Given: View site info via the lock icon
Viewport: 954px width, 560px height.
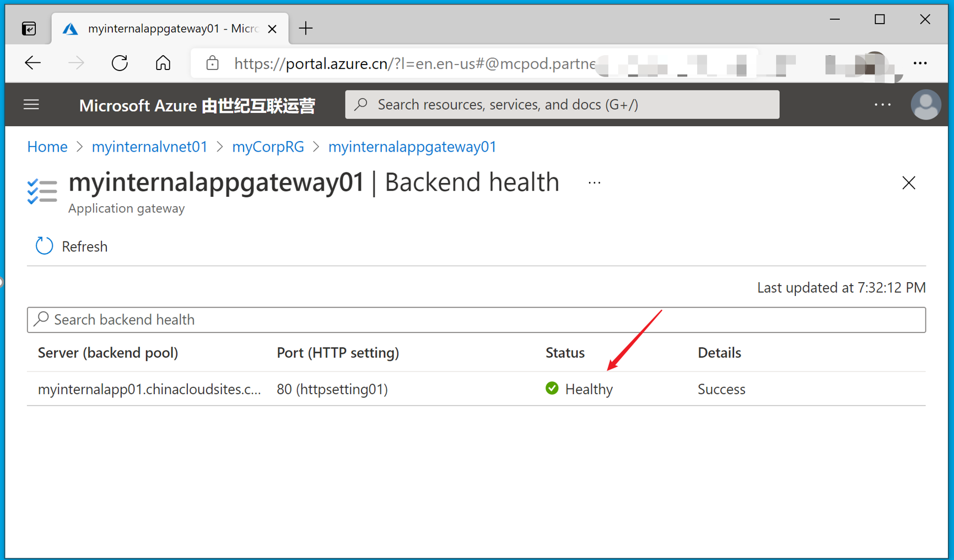Looking at the screenshot, I should point(212,63).
